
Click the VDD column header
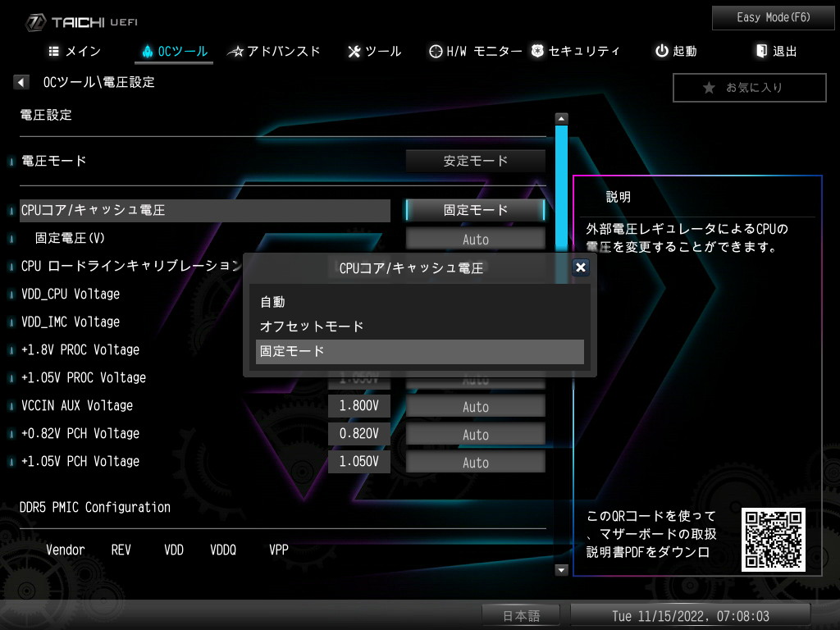coord(174,550)
